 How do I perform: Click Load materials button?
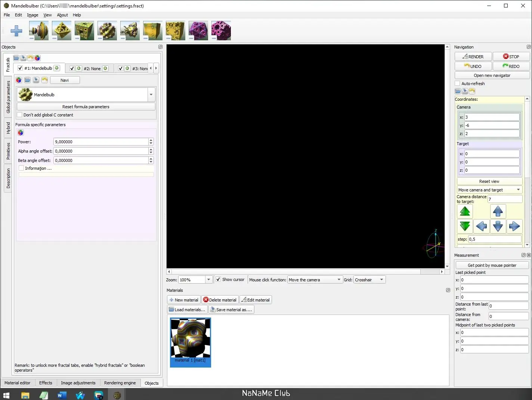[x=187, y=309]
